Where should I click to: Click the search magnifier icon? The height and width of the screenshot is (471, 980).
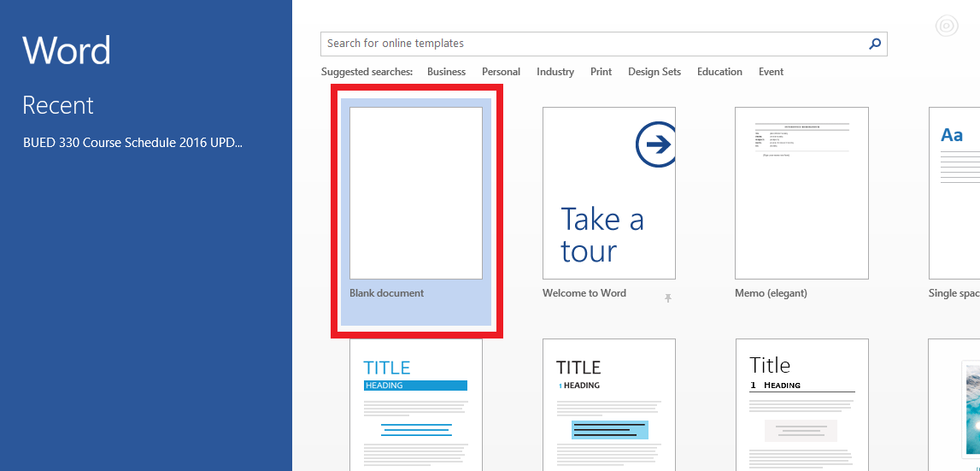(x=874, y=44)
